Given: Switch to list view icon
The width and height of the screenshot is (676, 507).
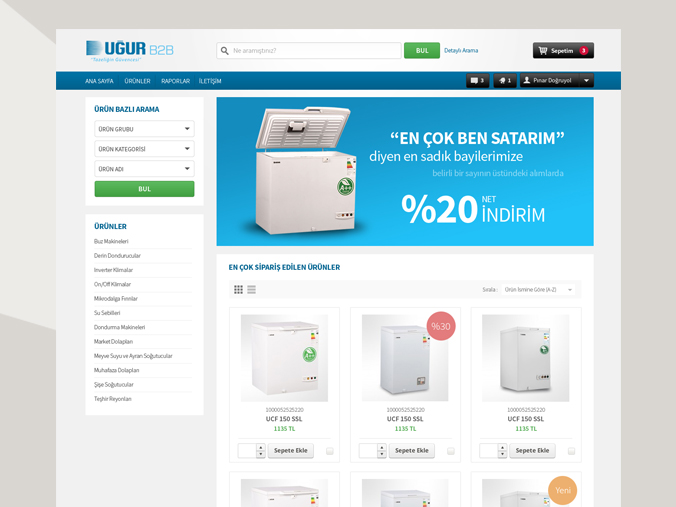Looking at the screenshot, I should tap(251, 289).
